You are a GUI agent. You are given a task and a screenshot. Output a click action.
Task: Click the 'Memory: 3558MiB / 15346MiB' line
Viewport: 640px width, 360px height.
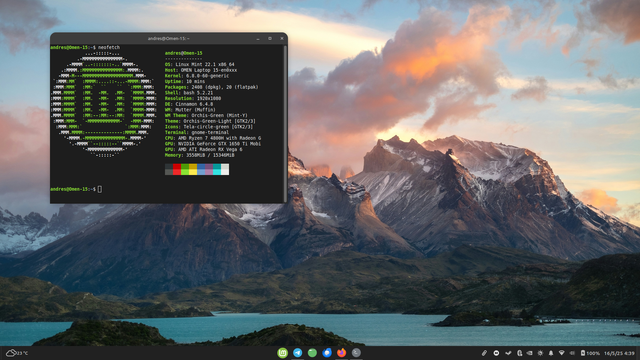pos(200,156)
